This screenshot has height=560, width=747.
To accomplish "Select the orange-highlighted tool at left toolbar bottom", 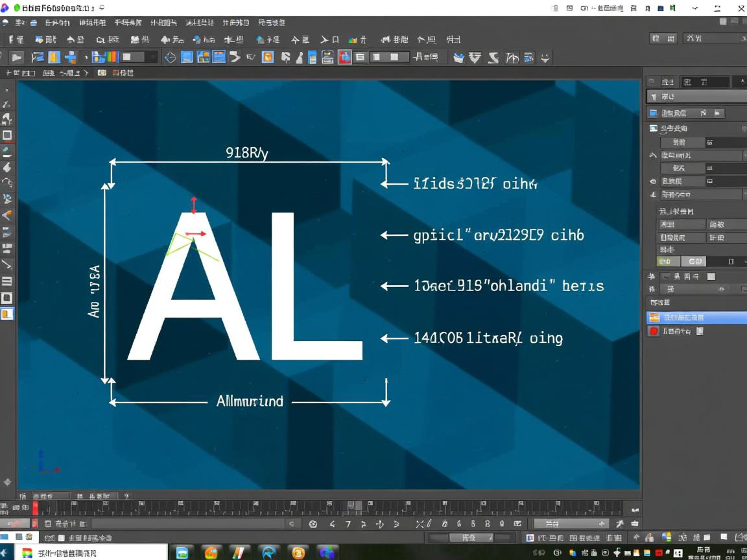I will click(x=7, y=314).
